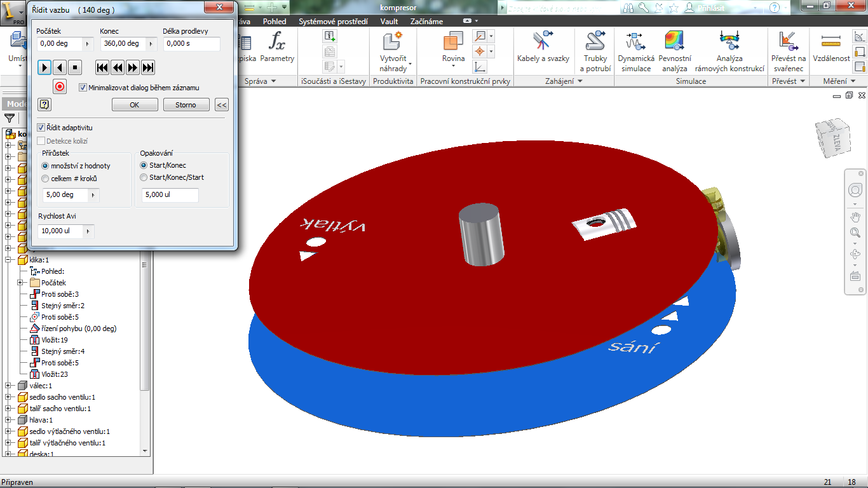Open the Přírůstek 5,00 deg arrow

pos(94,195)
